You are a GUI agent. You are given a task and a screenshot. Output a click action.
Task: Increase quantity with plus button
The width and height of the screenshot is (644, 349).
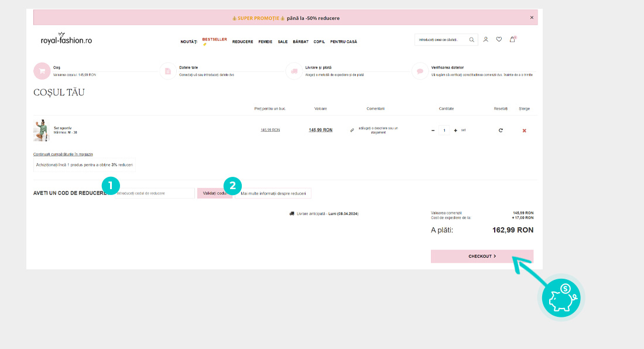click(x=455, y=130)
